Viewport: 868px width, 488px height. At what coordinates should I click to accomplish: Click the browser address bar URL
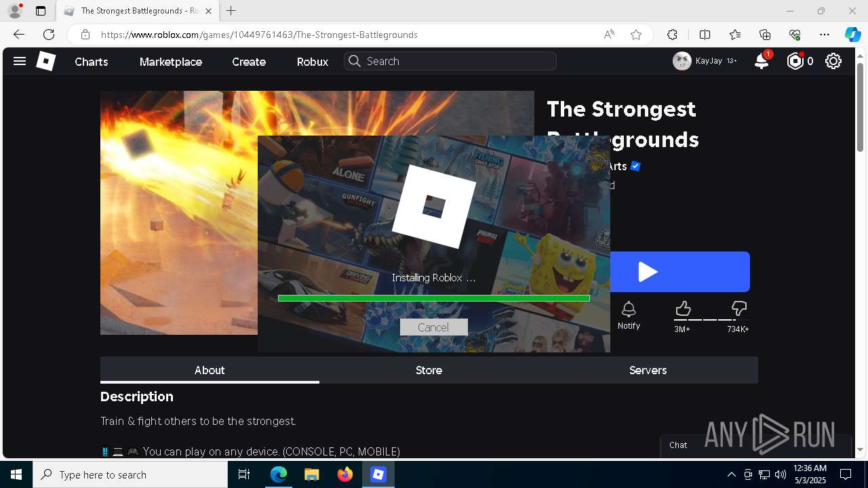coord(259,35)
